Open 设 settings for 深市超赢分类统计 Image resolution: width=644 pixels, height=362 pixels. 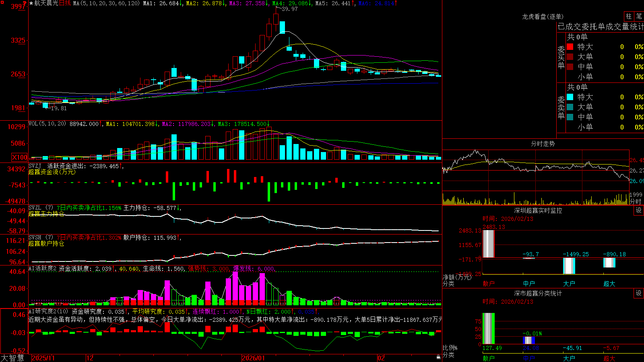[x=639, y=293]
